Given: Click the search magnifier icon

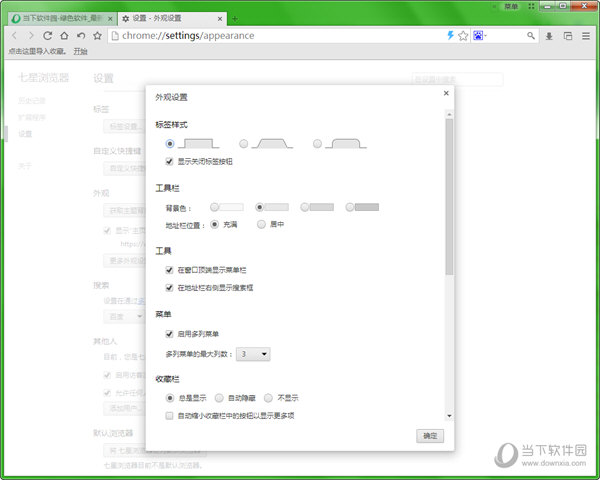Looking at the screenshot, I should (x=531, y=36).
